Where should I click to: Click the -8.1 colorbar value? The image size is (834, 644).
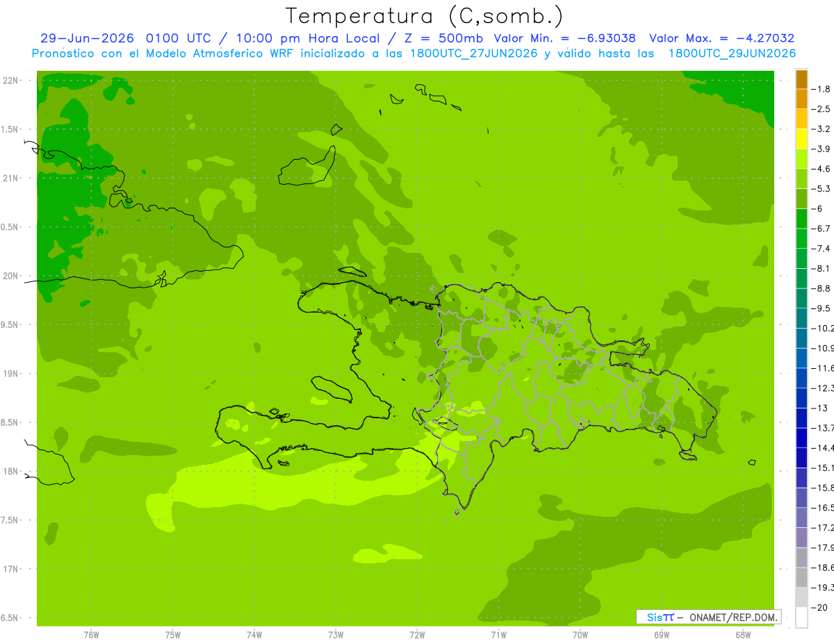(821, 268)
